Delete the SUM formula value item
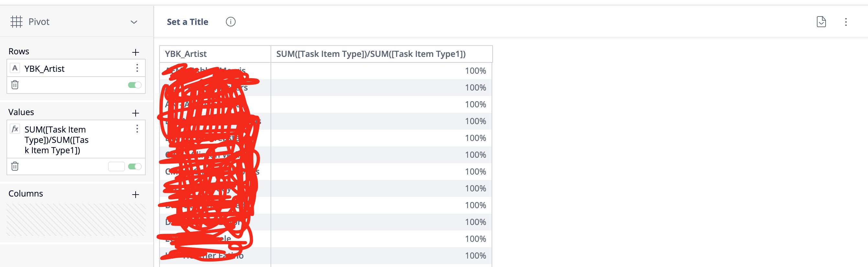The width and height of the screenshot is (868, 267). click(15, 166)
